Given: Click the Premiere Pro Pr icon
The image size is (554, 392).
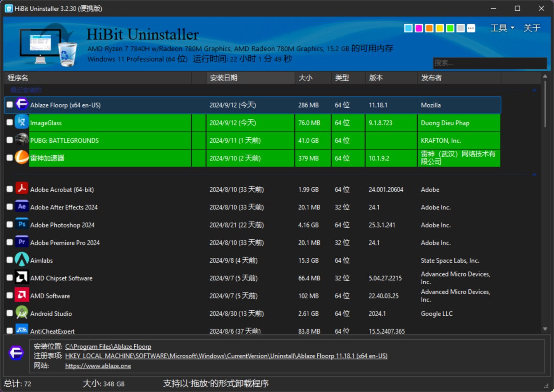Looking at the screenshot, I should (22, 242).
